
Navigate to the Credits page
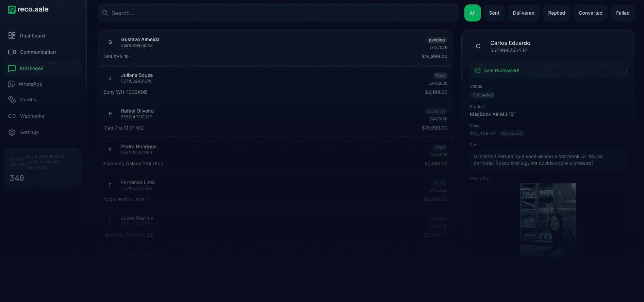(x=43, y=100)
